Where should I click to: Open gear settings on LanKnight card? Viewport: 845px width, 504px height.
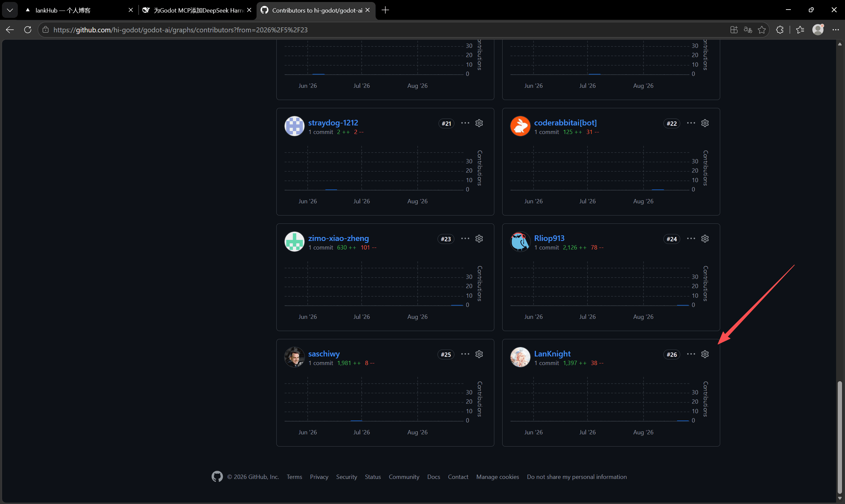(x=705, y=354)
